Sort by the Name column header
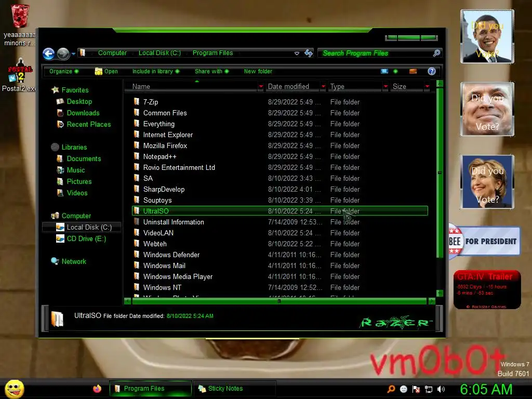532x399 pixels. point(191,87)
